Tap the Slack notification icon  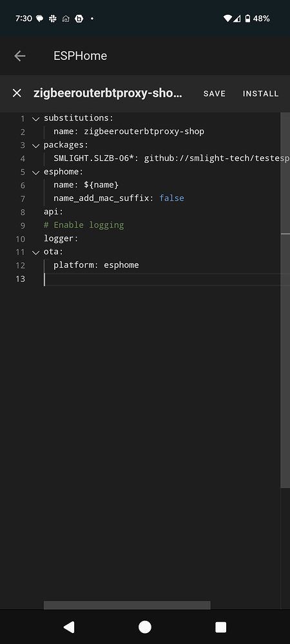click(53, 19)
